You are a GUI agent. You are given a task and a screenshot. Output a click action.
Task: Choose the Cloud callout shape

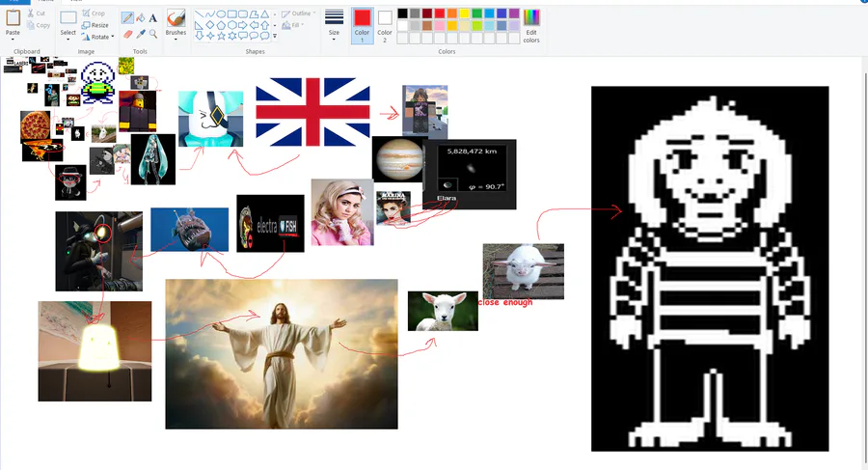(264, 36)
